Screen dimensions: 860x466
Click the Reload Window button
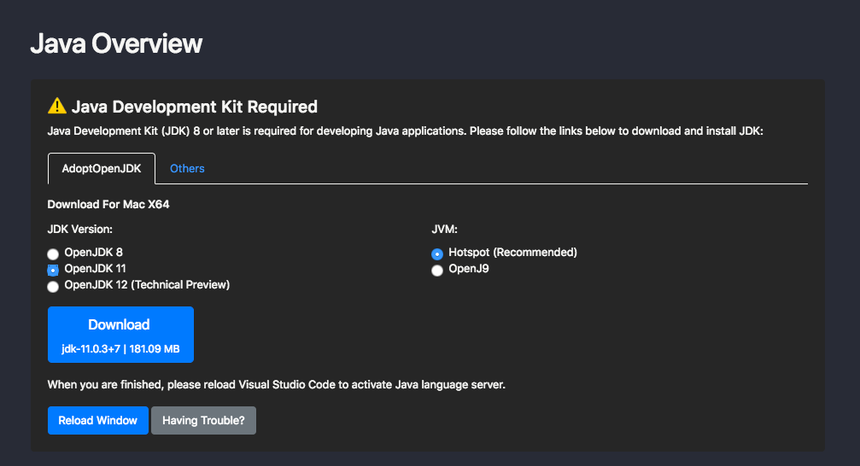97,420
